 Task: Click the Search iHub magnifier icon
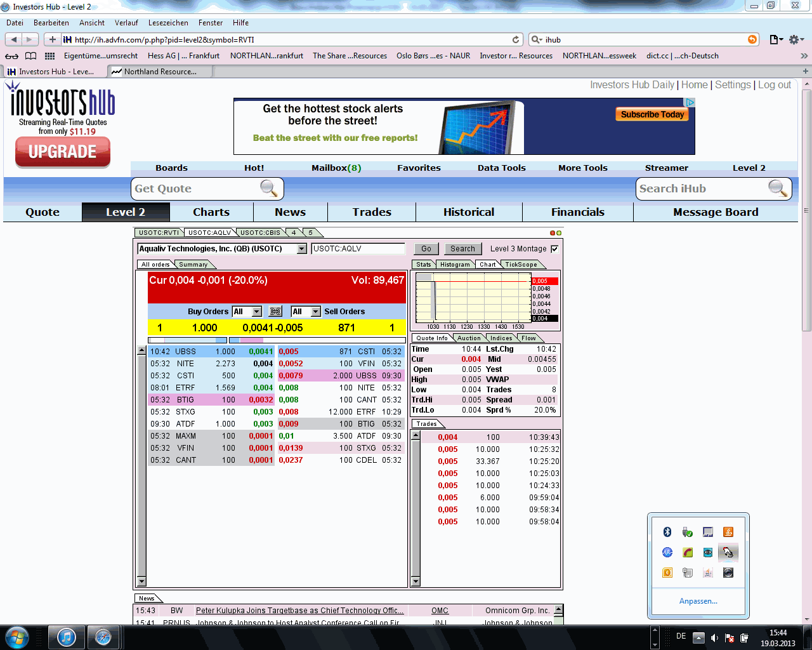point(777,188)
